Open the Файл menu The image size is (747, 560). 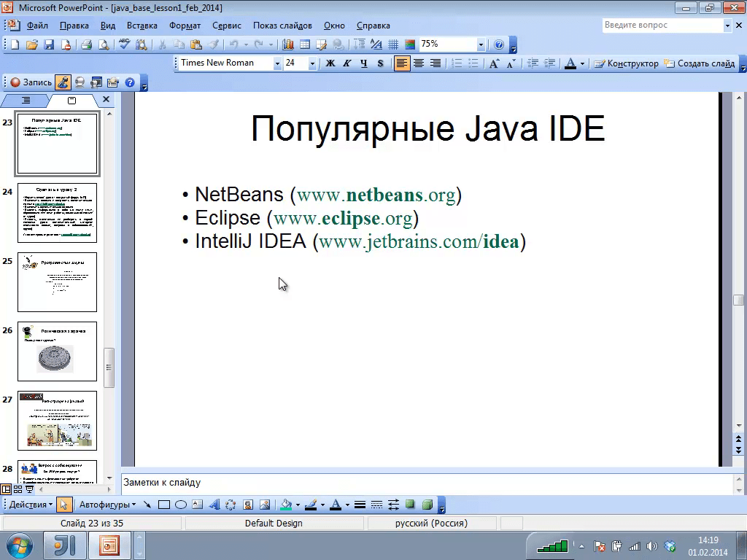pyautogui.click(x=37, y=26)
